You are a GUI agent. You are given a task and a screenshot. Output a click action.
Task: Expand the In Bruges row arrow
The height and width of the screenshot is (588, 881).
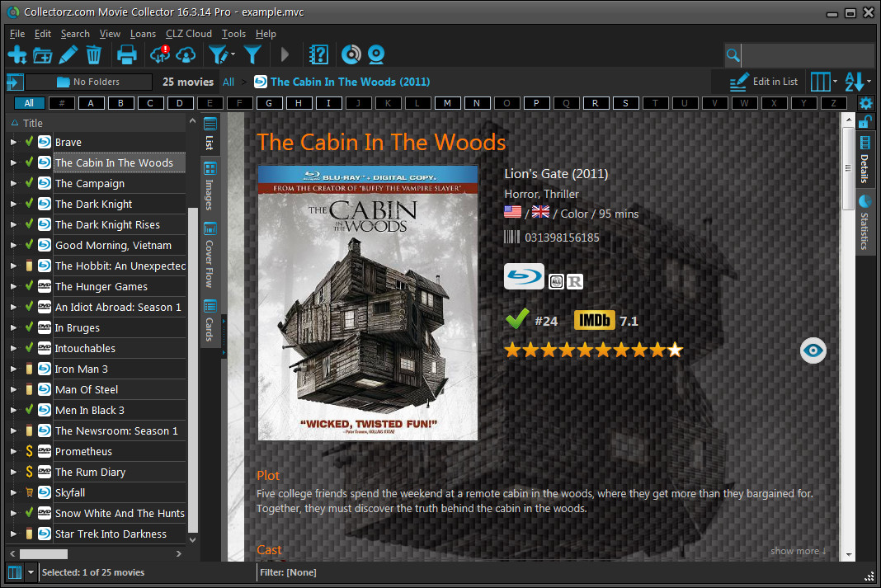click(13, 327)
